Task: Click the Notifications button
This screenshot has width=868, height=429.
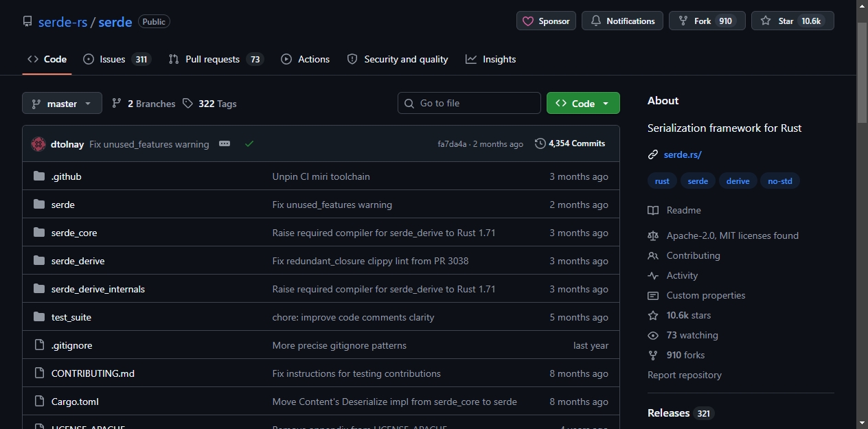Action: pyautogui.click(x=622, y=21)
